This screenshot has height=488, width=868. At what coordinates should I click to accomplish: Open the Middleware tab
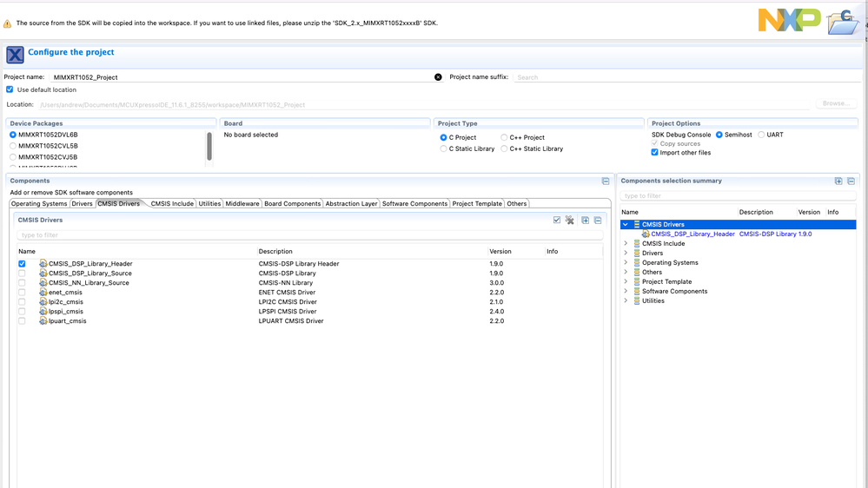click(242, 203)
